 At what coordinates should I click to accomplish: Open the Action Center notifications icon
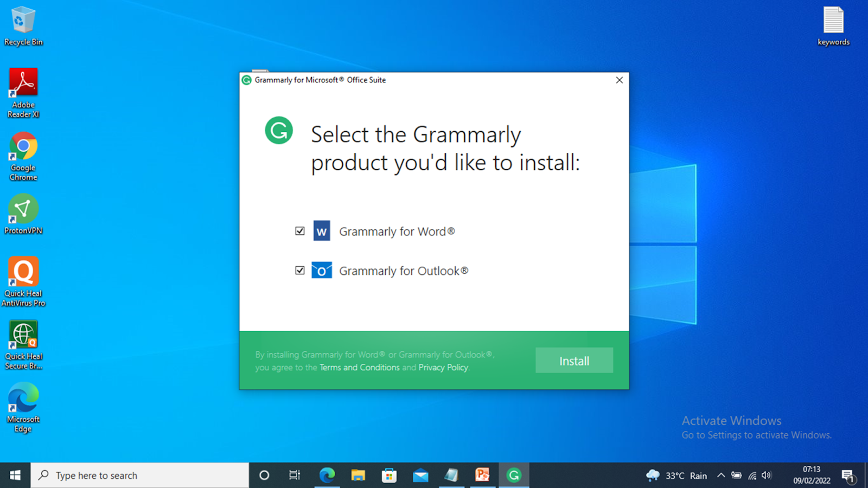tap(849, 476)
